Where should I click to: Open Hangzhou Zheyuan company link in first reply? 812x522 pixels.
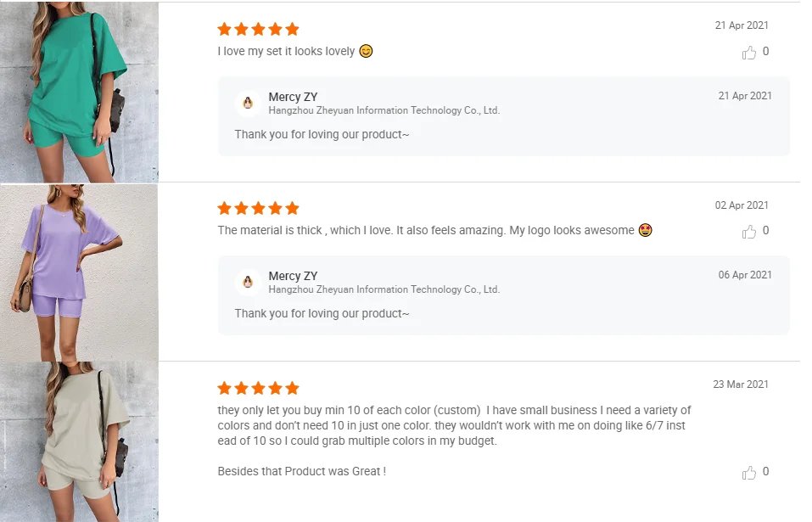click(384, 110)
